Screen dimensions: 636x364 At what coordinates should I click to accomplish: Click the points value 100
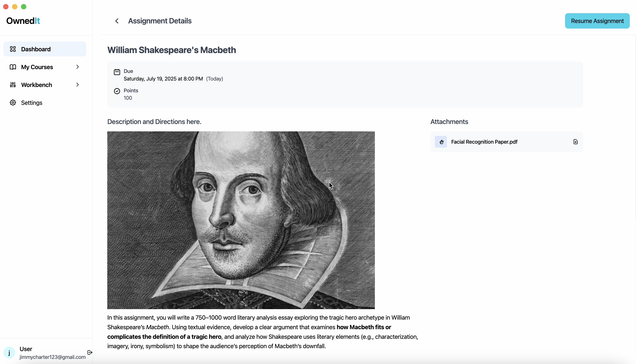(128, 98)
